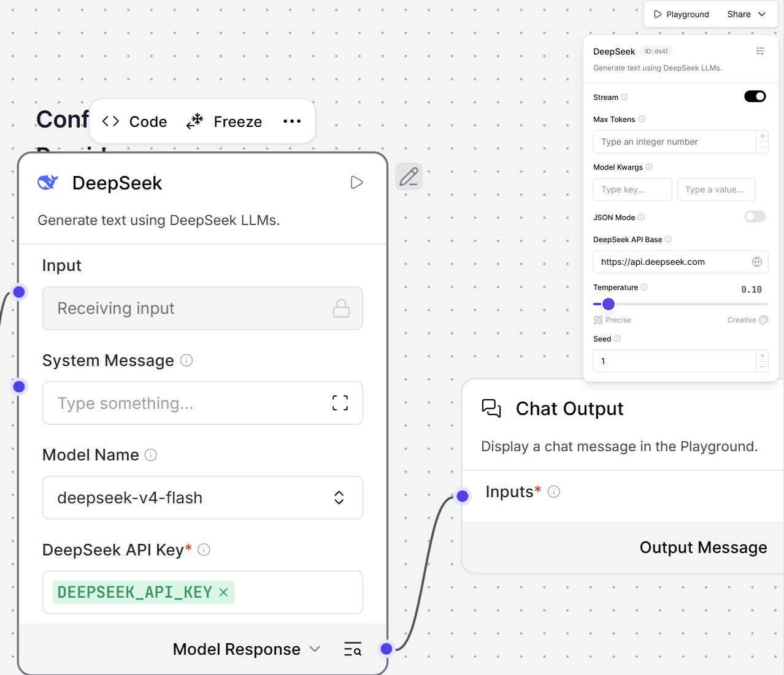Show DeepSeek API Base info icon
This screenshot has height=675, width=784.
click(668, 239)
